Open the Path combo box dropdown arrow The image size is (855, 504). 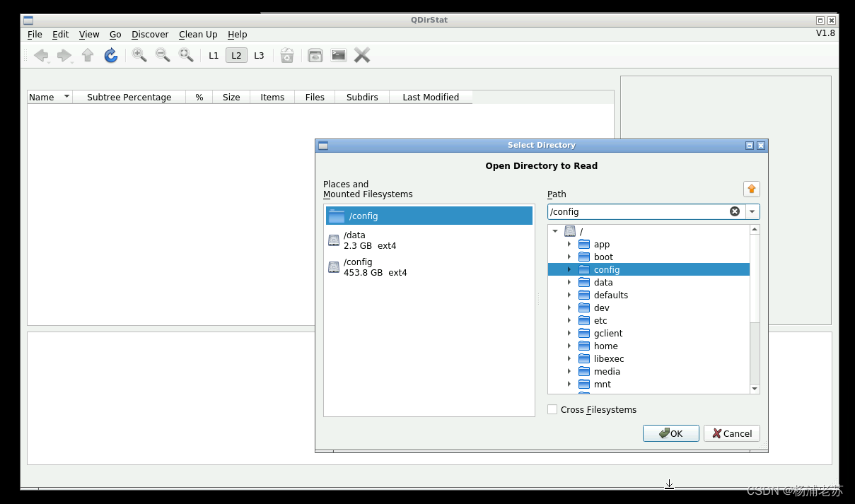coord(752,211)
